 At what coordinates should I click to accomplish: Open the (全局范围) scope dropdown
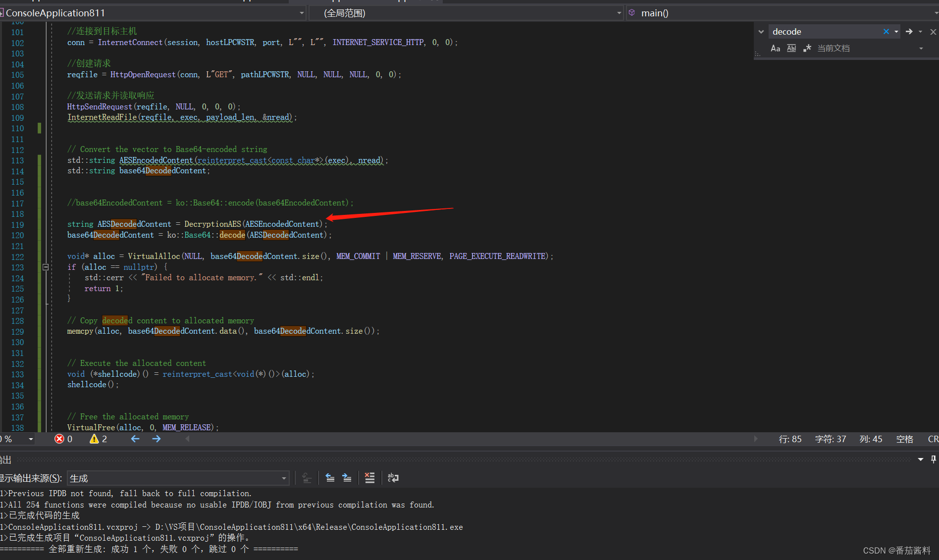tap(466, 13)
